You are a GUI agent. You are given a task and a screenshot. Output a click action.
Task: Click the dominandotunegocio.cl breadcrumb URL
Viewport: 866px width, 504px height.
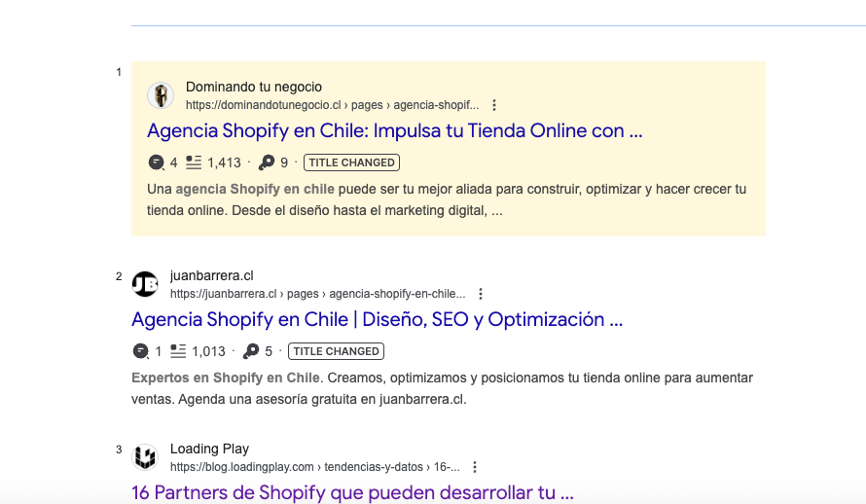pos(332,105)
